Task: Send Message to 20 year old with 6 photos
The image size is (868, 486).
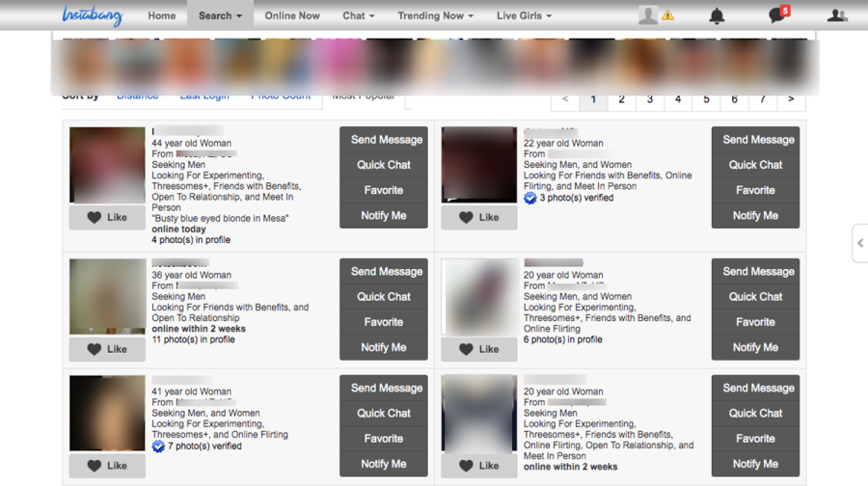Action: [x=755, y=271]
